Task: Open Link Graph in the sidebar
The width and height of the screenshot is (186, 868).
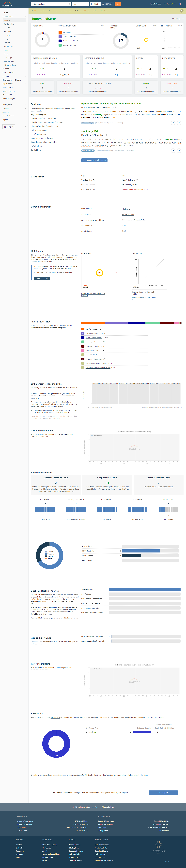Action: 8,58
